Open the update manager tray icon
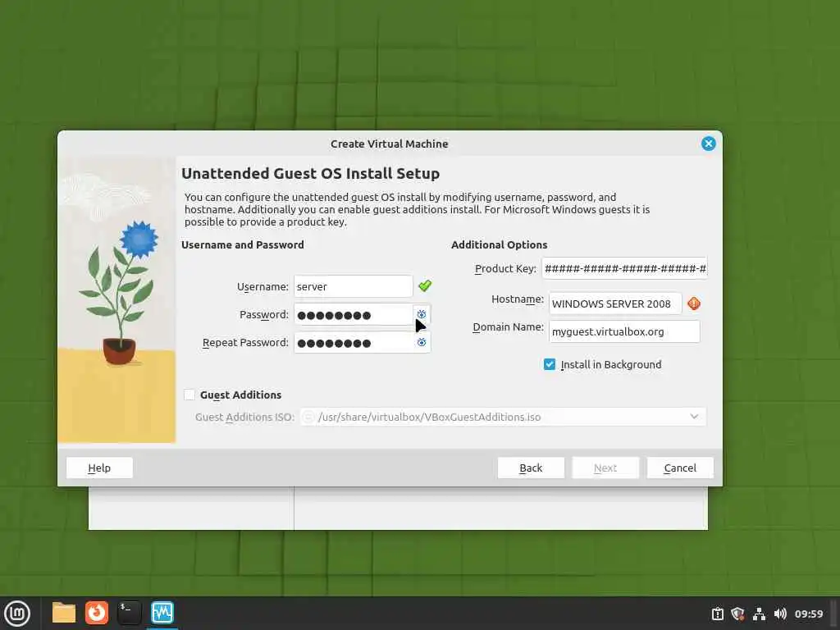This screenshot has height=630, width=840. (x=717, y=614)
